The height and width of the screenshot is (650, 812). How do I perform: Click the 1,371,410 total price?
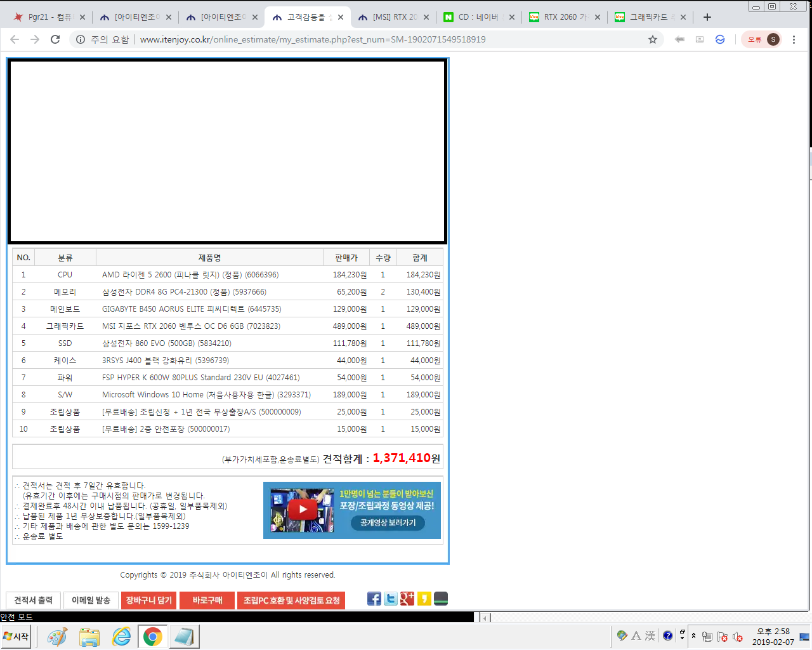(x=402, y=458)
